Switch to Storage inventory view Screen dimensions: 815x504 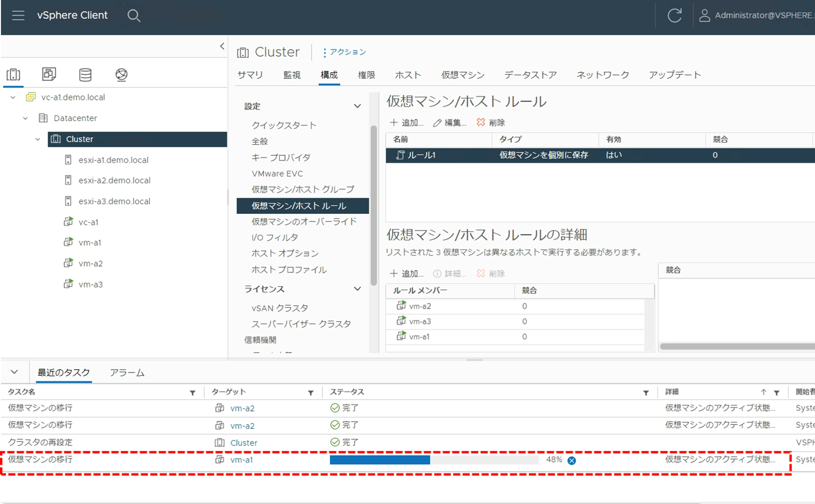click(85, 74)
